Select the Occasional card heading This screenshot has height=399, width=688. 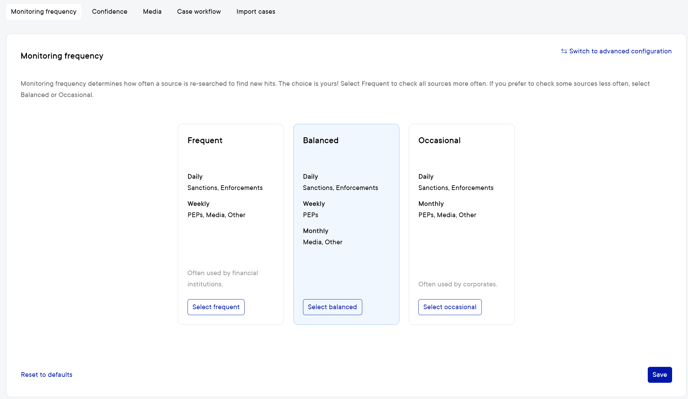[x=439, y=140]
